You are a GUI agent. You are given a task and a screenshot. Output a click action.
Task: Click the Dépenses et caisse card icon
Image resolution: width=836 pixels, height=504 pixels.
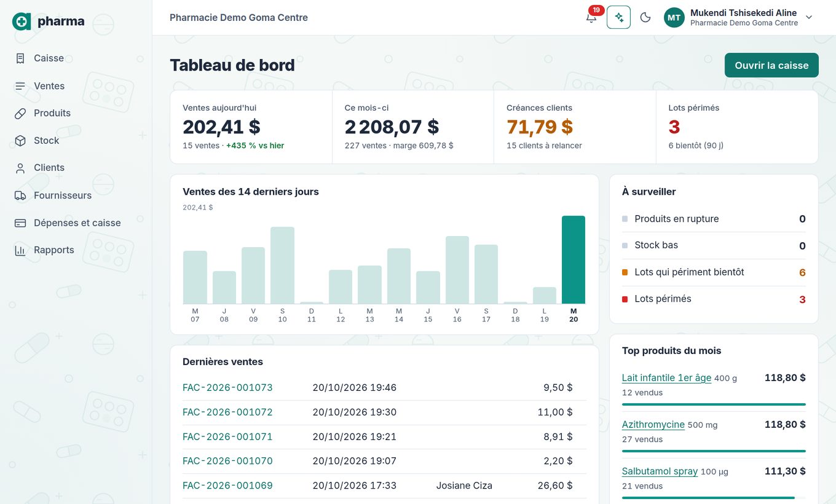point(20,223)
